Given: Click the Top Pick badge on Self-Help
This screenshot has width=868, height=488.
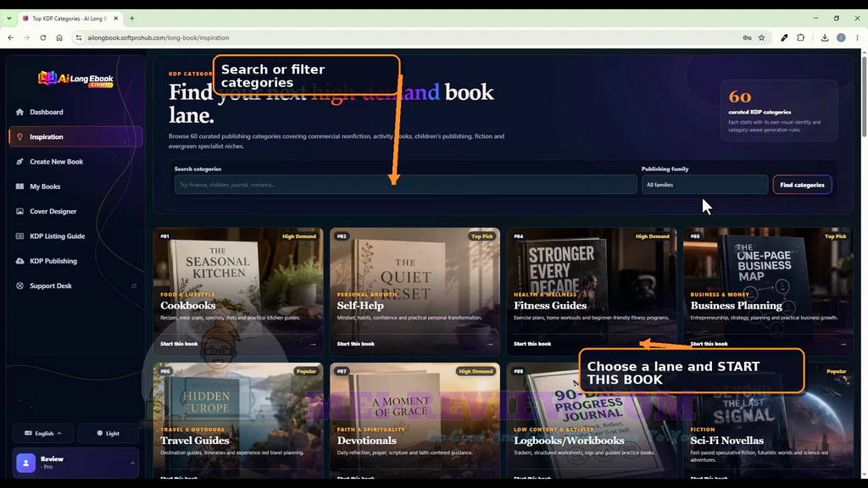Looking at the screenshot, I should [x=481, y=236].
